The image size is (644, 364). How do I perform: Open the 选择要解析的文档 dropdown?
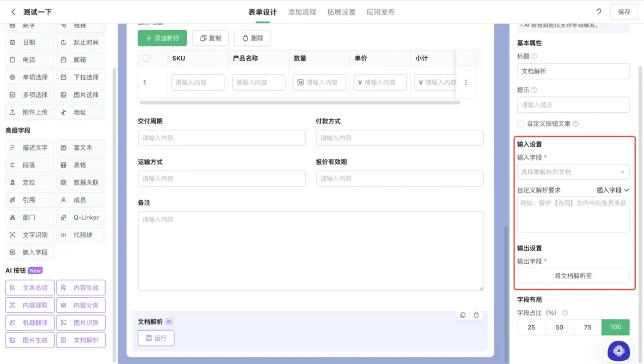573,172
